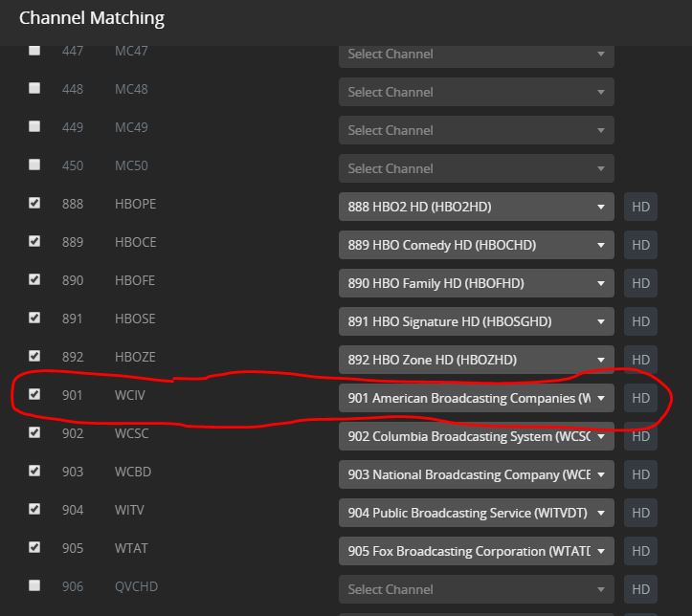Click the WCSC callsign text
The image size is (692, 616).
[x=131, y=433]
